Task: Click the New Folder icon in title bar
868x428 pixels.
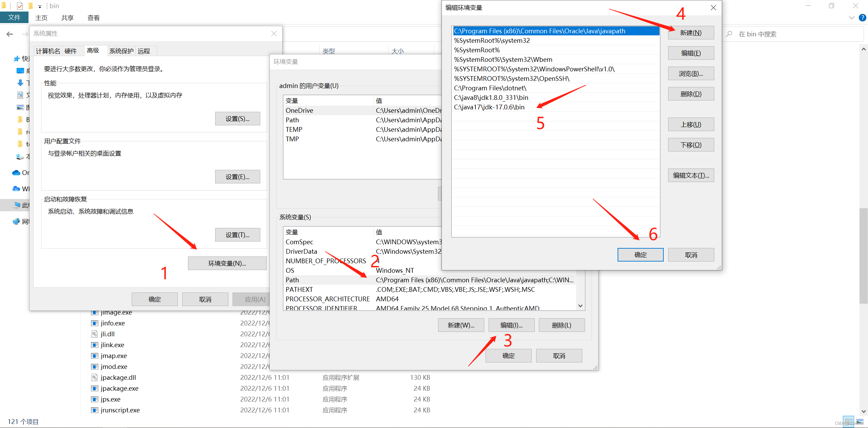Action: coord(31,6)
